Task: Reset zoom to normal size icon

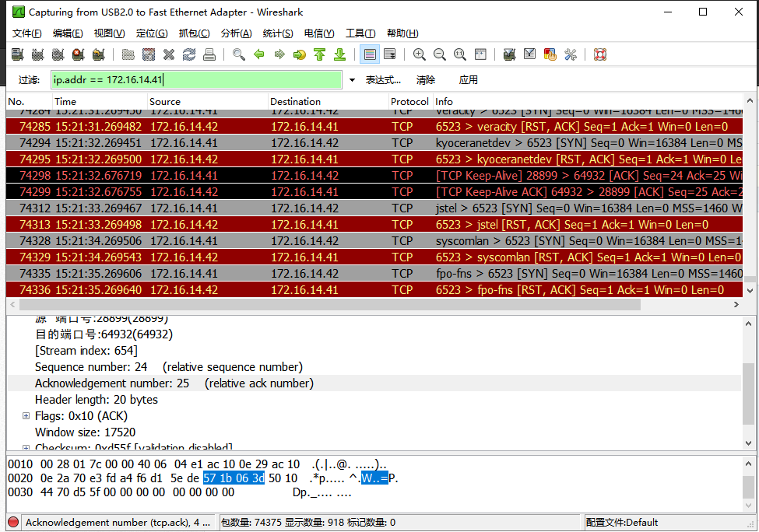Action: (x=460, y=54)
